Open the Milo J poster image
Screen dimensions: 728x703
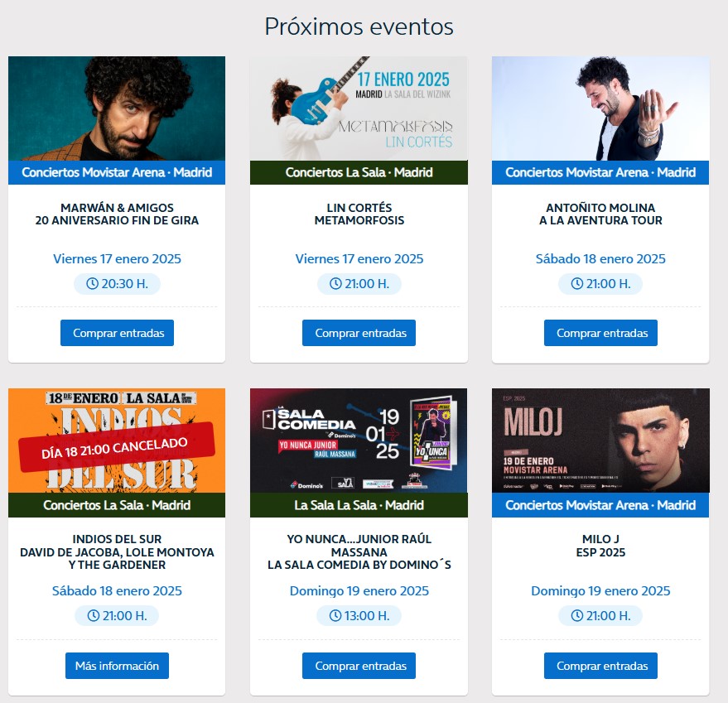click(x=600, y=441)
